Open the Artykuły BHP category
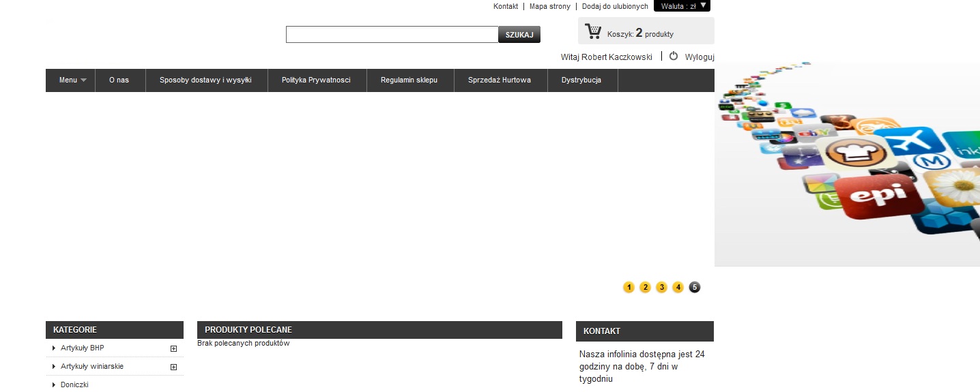980x392 pixels. [x=82, y=348]
